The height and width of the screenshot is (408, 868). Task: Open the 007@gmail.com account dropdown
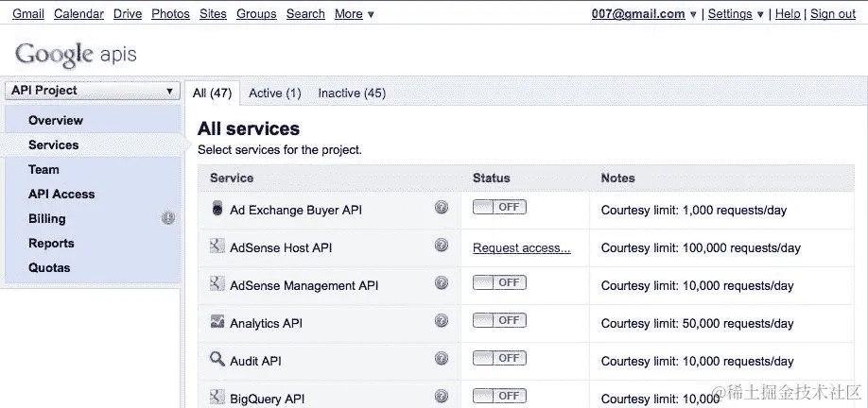644,14
